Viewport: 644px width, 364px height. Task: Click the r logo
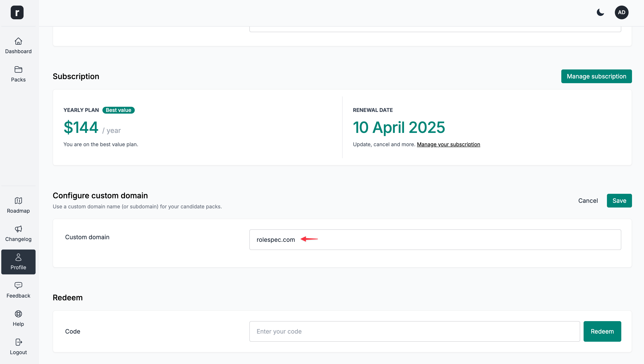point(17,12)
